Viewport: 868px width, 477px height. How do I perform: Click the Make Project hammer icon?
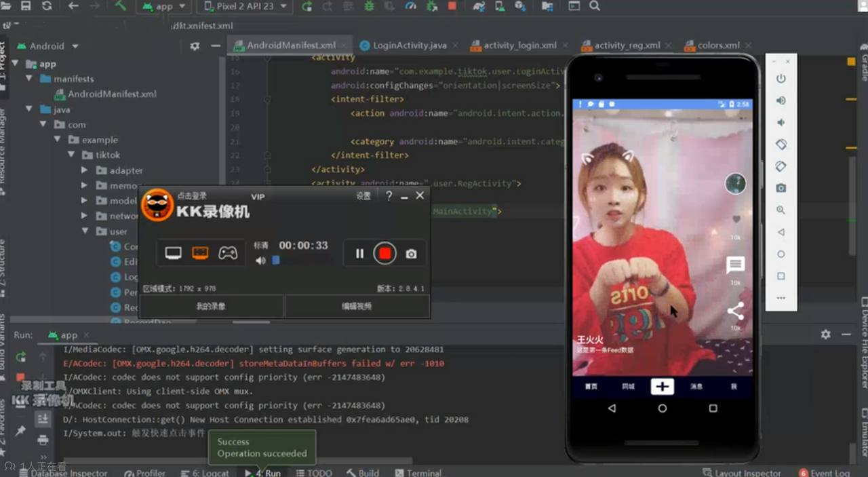(x=121, y=6)
